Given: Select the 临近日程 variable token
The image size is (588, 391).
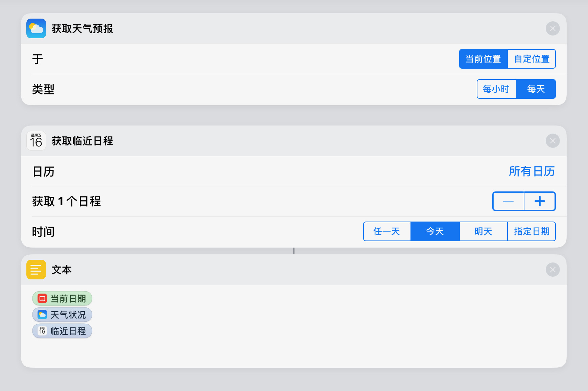Looking at the screenshot, I should click(x=62, y=331).
